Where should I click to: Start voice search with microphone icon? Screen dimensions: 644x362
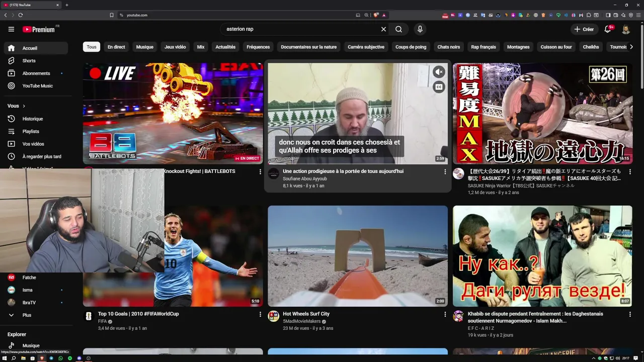coord(420,29)
